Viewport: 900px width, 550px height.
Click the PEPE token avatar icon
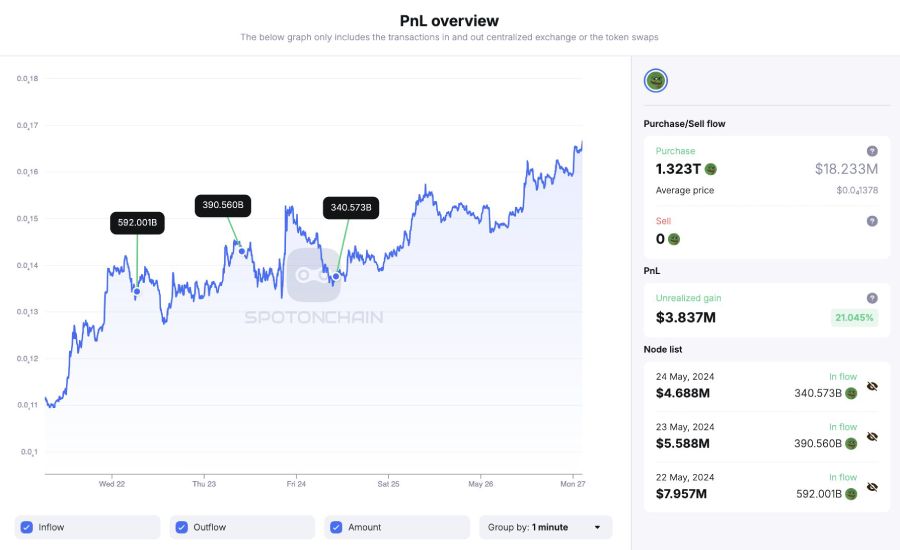pos(655,81)
